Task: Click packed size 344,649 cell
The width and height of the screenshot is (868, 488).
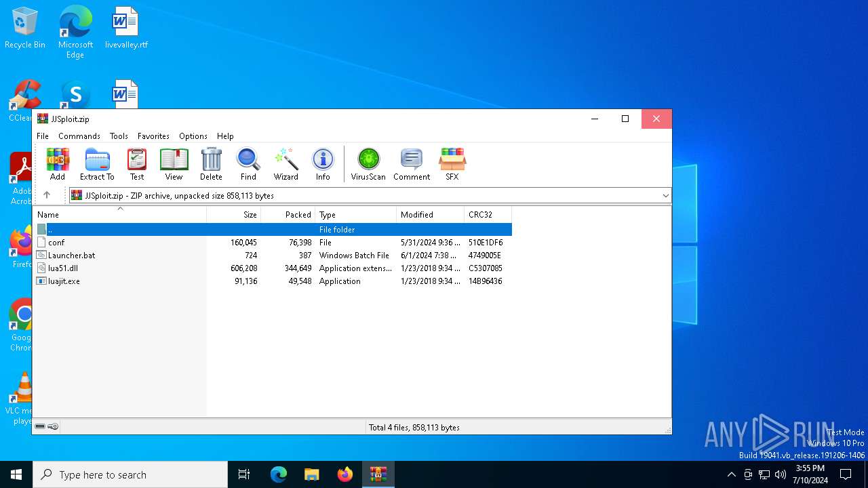Action: pos(298,268)
